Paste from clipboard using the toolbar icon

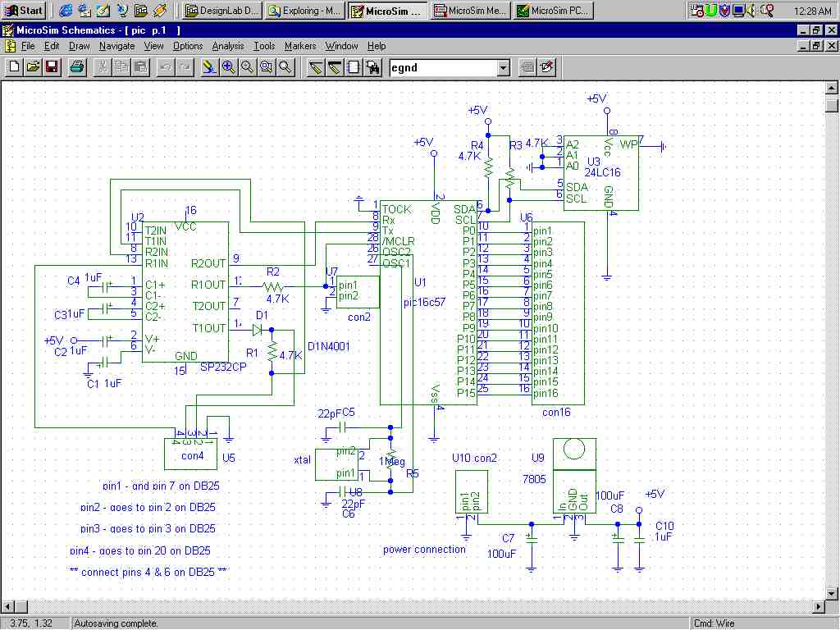coord(141,67)
